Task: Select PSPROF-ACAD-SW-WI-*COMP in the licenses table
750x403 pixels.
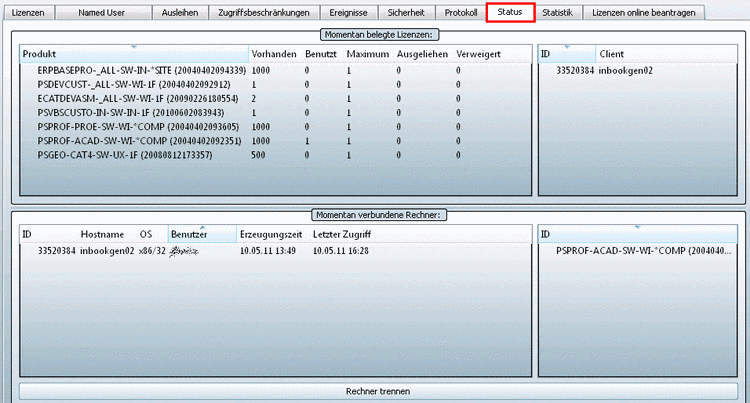Action: tap(276, 141)
